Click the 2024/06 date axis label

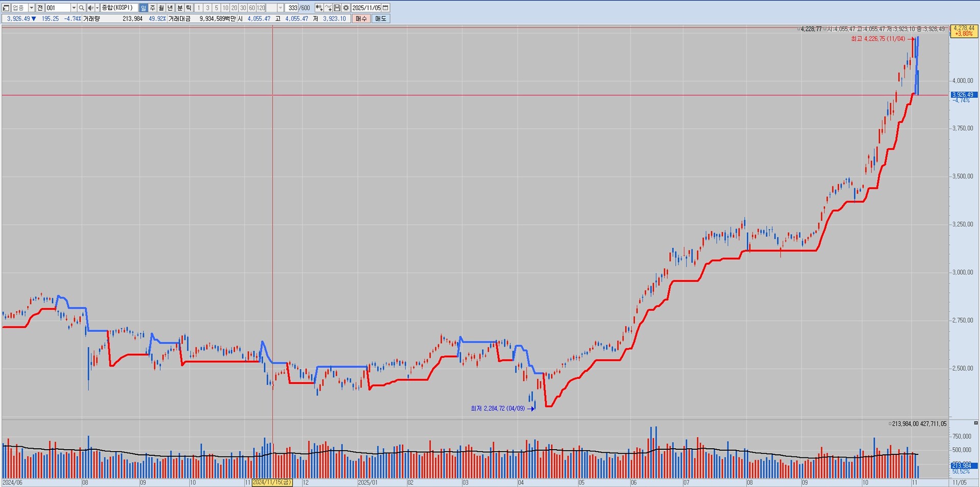point(12,482)
